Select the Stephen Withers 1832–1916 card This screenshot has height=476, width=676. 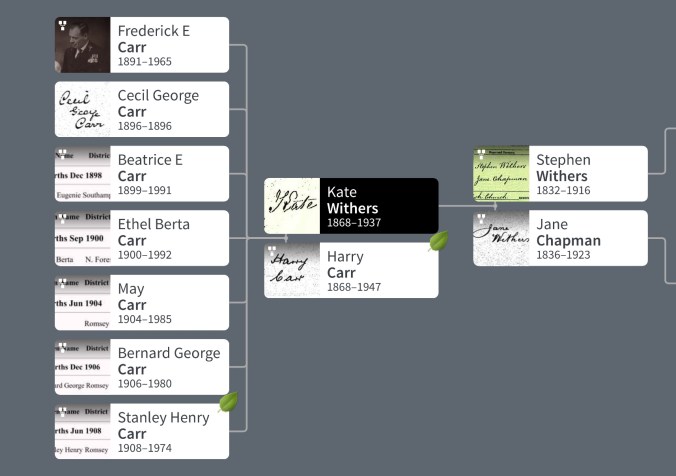[x=588, y=174]
